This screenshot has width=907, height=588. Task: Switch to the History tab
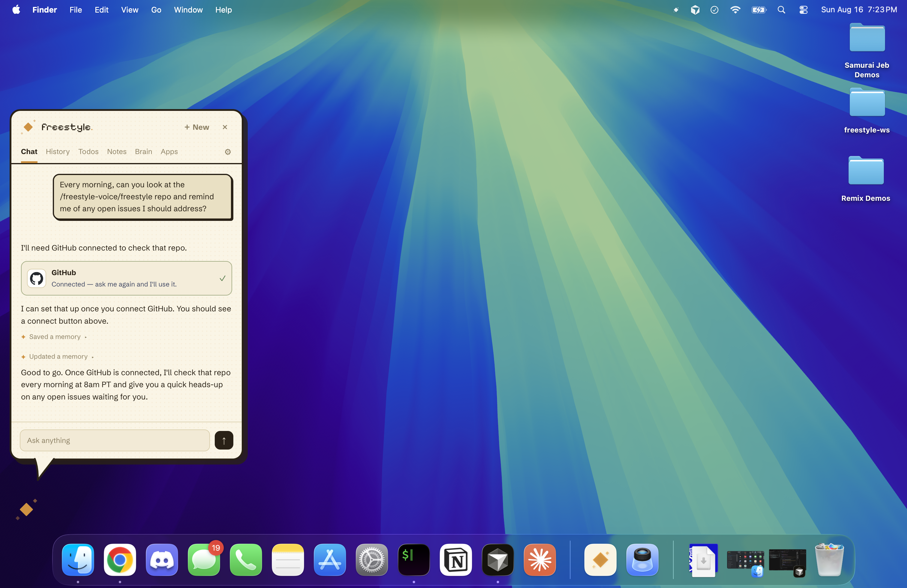pyautogui.click(x=58, y=152)
